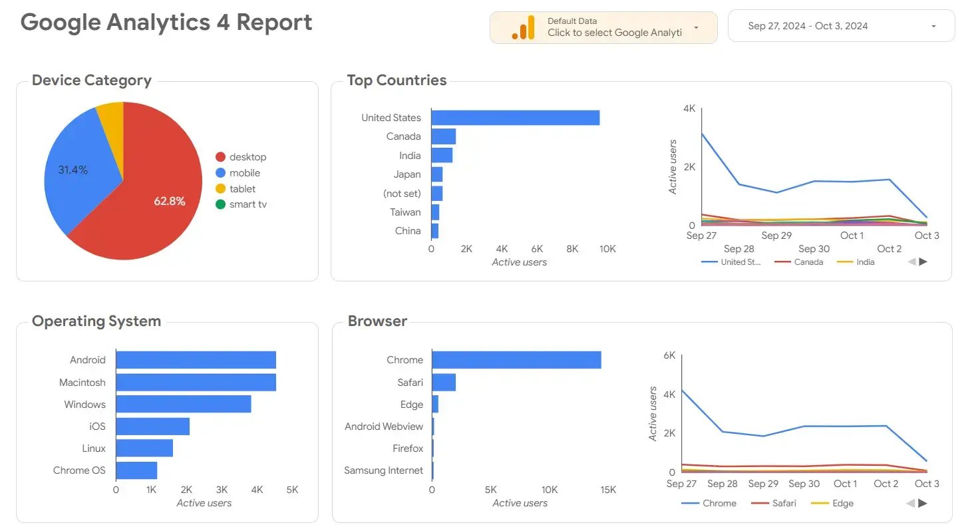Click the Google Analytics 4 Report title

[166, 23]
